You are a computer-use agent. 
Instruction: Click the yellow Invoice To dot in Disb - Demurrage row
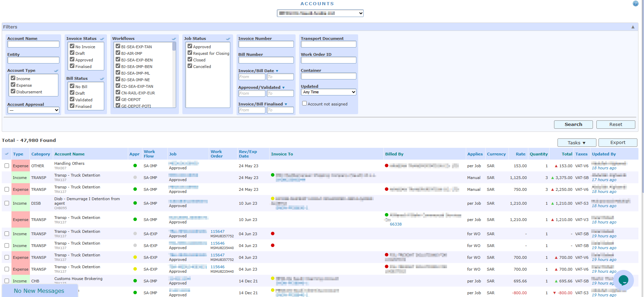point(273,198)
